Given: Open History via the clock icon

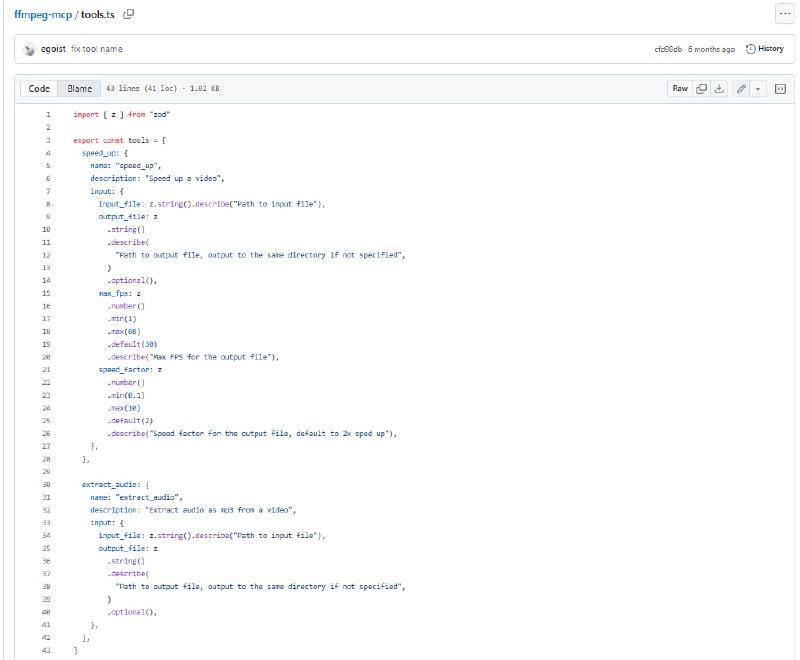Looking at the screenshot, I should click(x=751, y=49).
